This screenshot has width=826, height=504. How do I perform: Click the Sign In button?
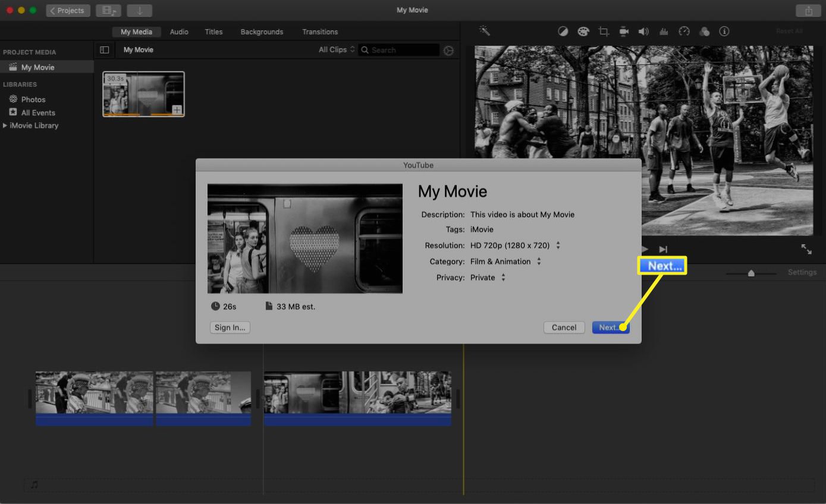tap(230, 327)
